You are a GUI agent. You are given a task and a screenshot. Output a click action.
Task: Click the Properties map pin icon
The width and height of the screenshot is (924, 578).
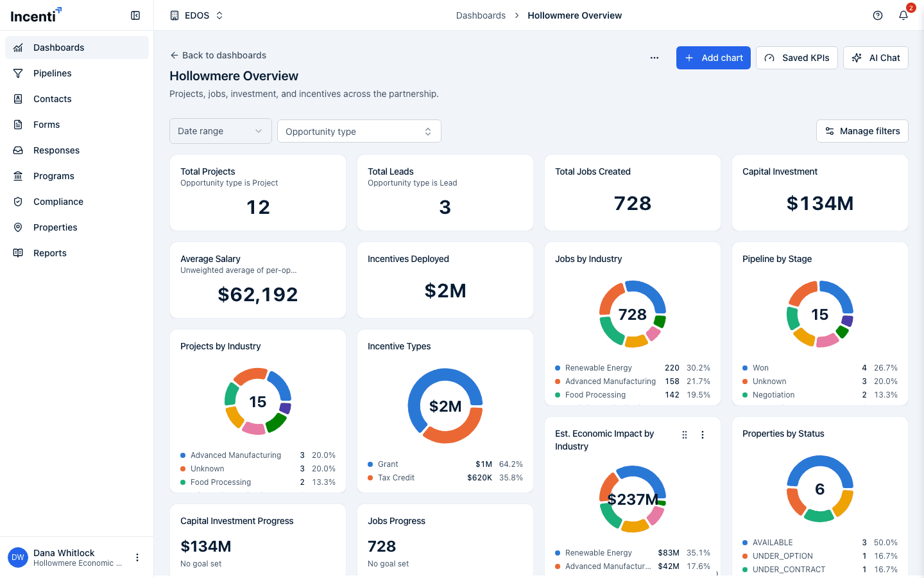click(x=18, y=227)
